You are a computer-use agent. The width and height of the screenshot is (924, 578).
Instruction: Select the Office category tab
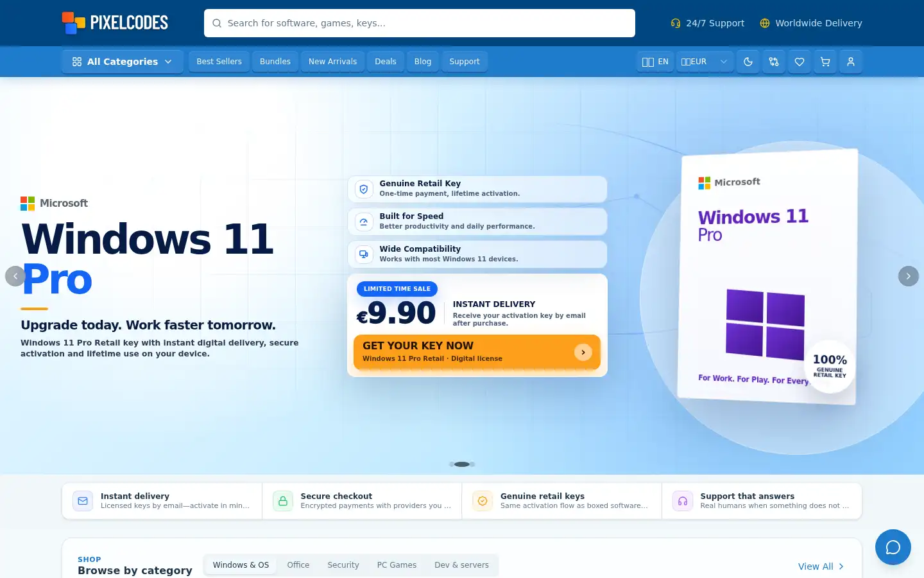pos(298,565)
